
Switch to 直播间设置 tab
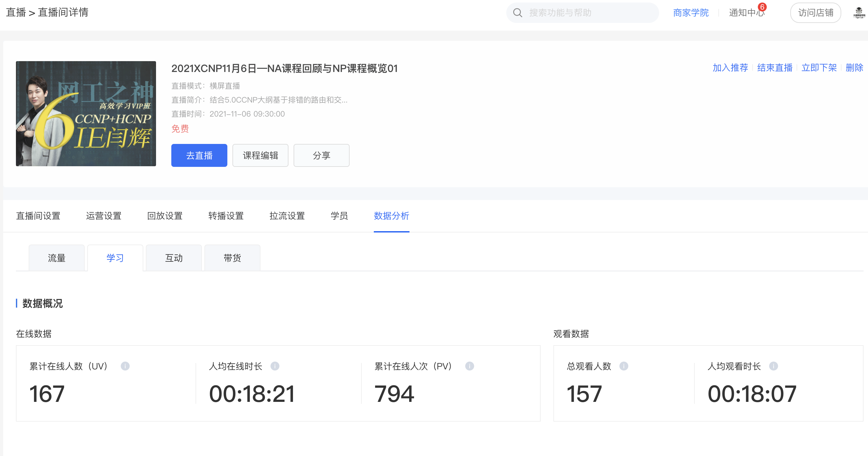tap(38, 216)
